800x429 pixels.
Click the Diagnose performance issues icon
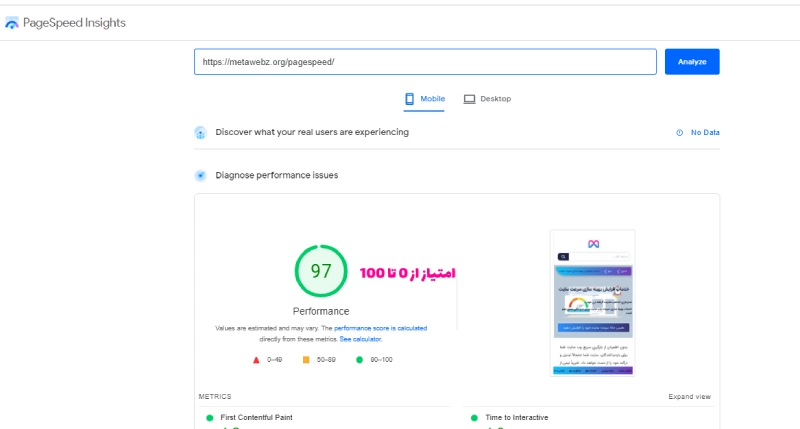tap(201, 175)
